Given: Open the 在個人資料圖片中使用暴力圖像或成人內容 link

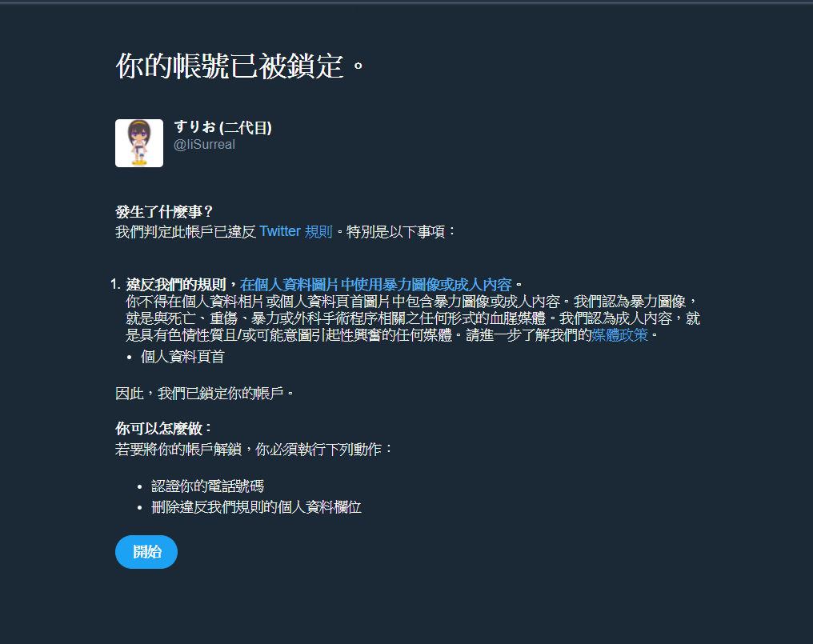Looking at the screenshot, I should pyautogui.click(x=376, y=285).
